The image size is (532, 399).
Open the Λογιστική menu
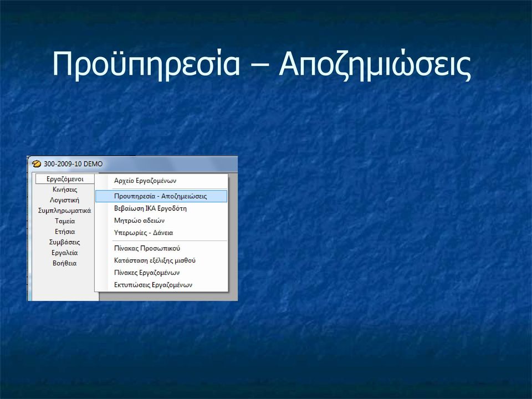65,200
